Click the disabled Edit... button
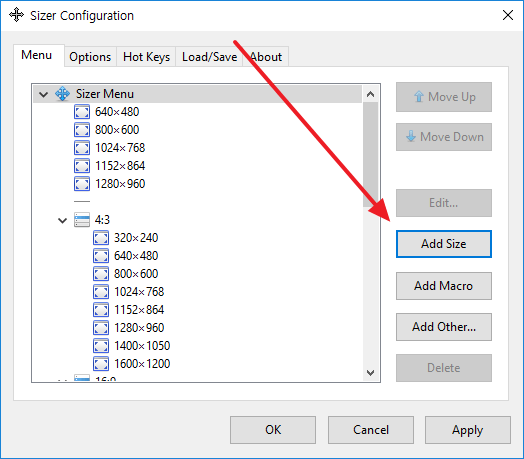This screenshot has height=459, width=524. [x=444, y=203]
